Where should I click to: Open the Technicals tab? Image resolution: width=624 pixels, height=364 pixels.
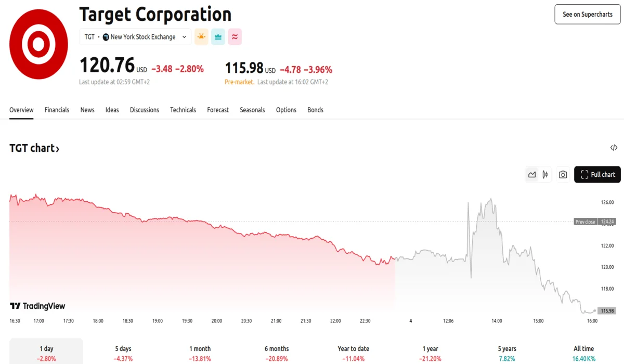click(183, 110)
